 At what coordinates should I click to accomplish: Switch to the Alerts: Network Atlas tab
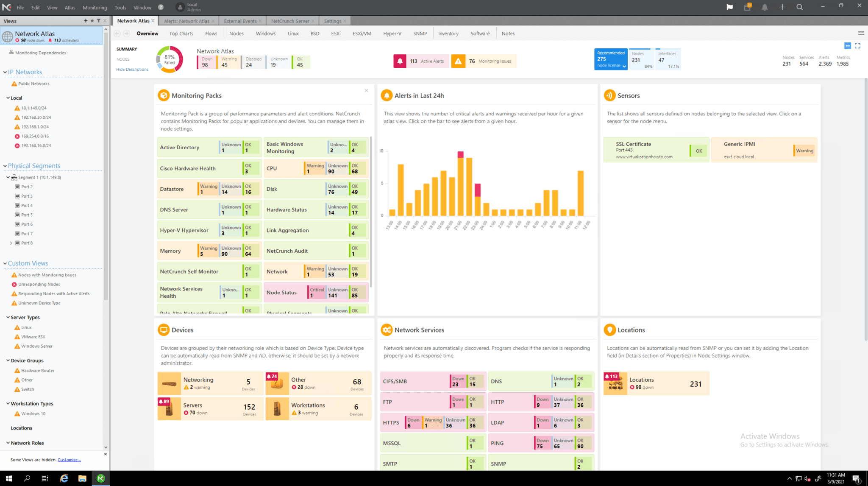pyautogui.click(x=188, y=20)
